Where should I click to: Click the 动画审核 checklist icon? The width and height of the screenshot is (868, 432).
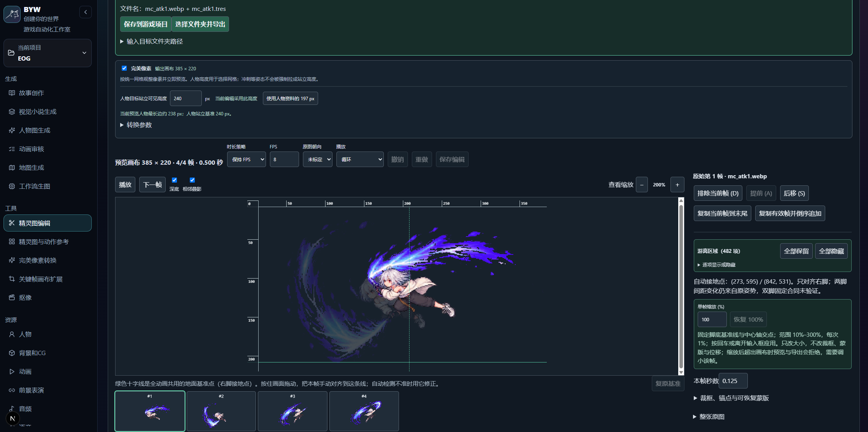(x=12, y=149)
